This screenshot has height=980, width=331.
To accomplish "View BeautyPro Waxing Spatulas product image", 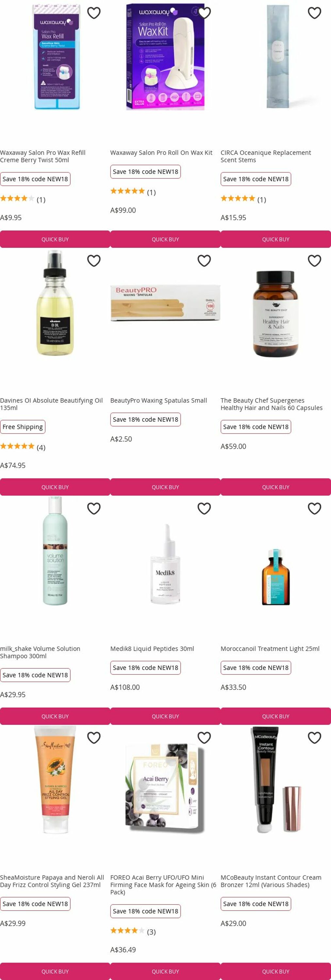I will coord(165,303).
